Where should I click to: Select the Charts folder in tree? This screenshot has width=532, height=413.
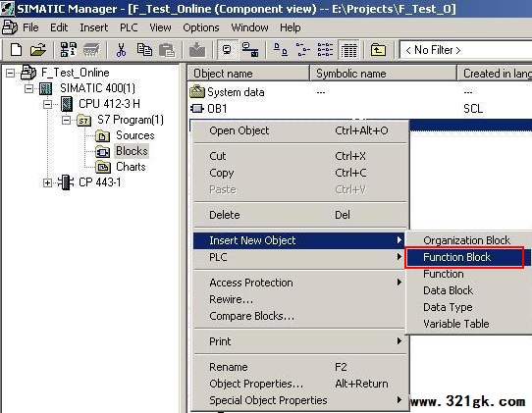point(131,167)
